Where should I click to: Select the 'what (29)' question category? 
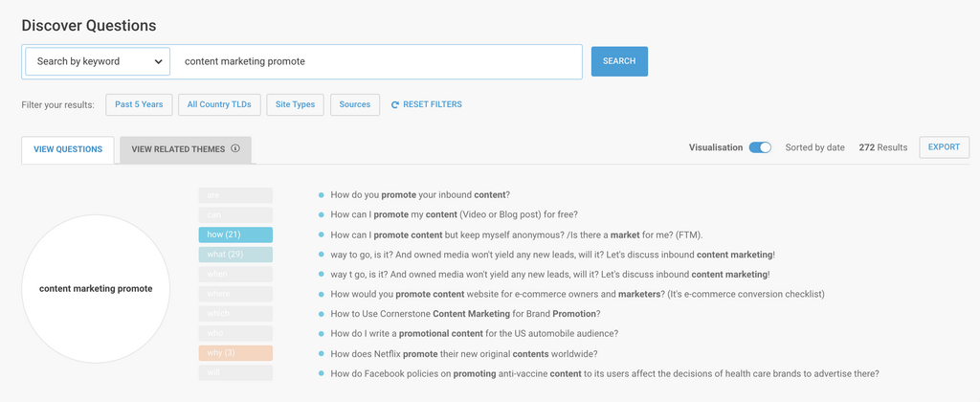(x=235, y=255)
